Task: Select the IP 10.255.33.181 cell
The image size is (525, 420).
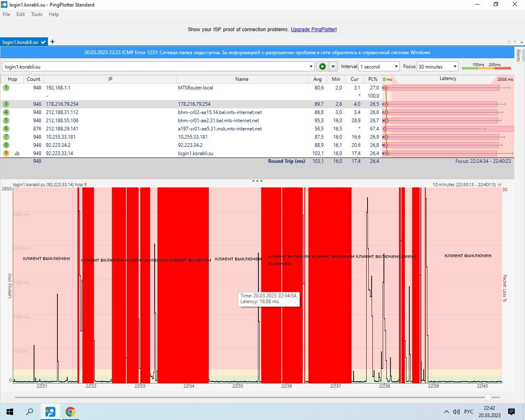Action: click(x=61, y=137)
